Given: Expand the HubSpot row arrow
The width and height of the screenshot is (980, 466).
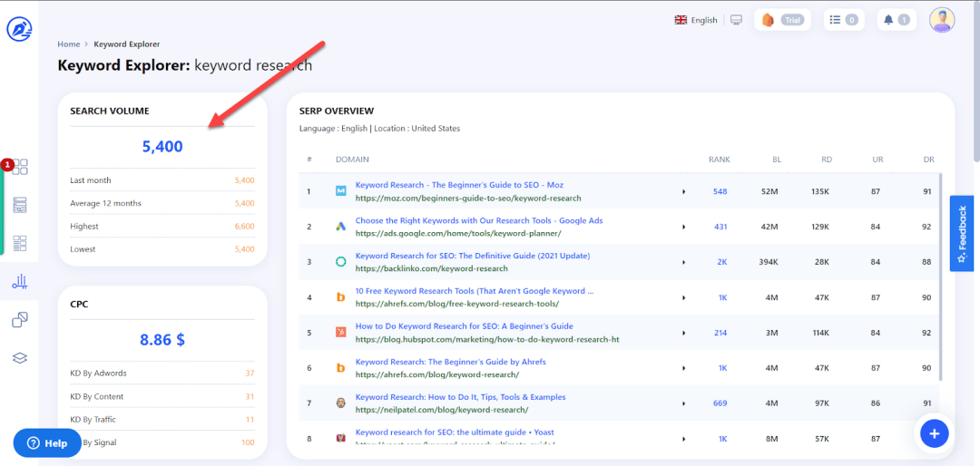Looking at the screenshot, I should (x=683, y=333).
